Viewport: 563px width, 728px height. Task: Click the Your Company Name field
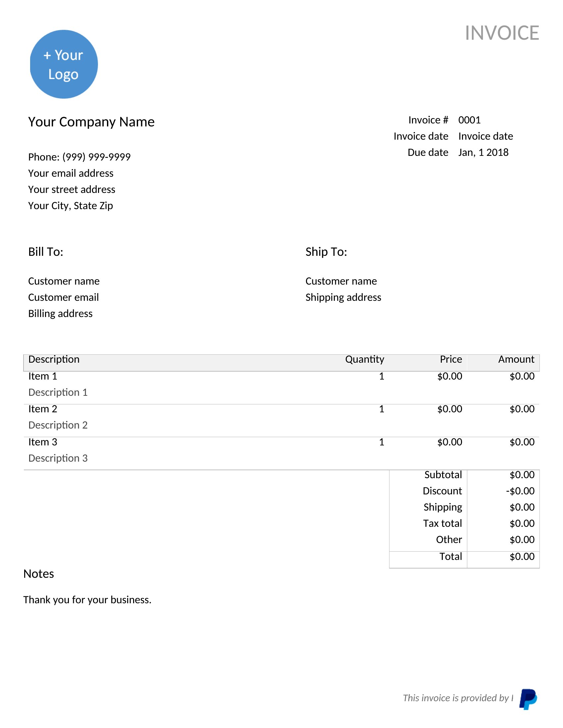click(x=91, y=122)
